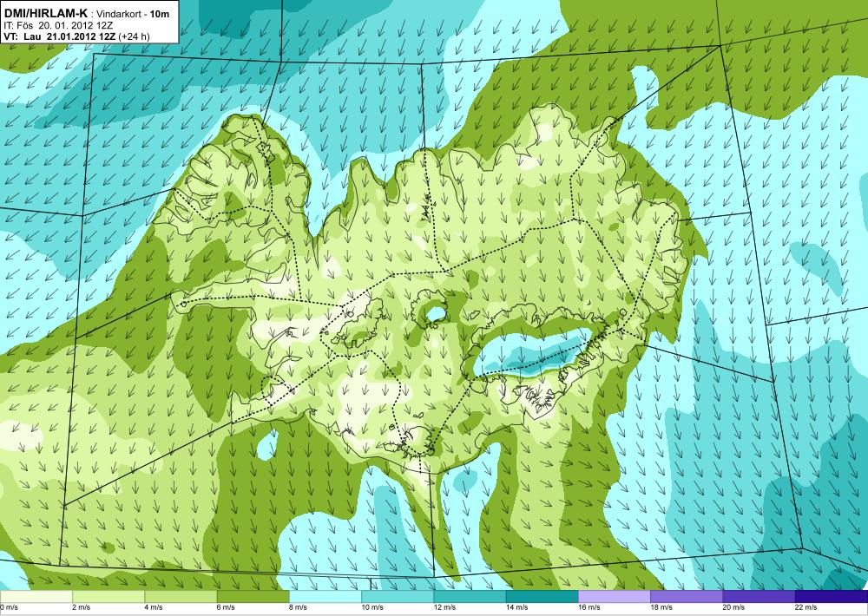Viewport: 868px width, 616px height.
Task: Select the '16 m/s' legend label
Action: [589, 607]
